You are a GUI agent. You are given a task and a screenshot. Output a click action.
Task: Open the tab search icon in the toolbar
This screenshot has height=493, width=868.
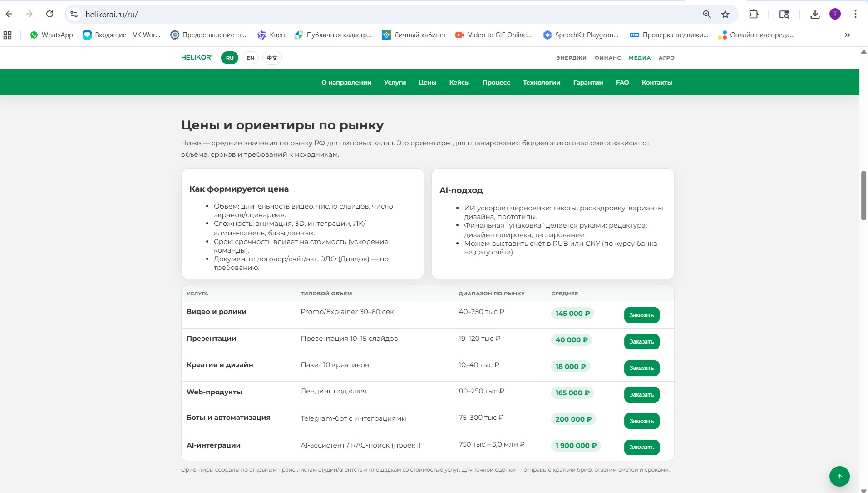click(x=784, y=14)
